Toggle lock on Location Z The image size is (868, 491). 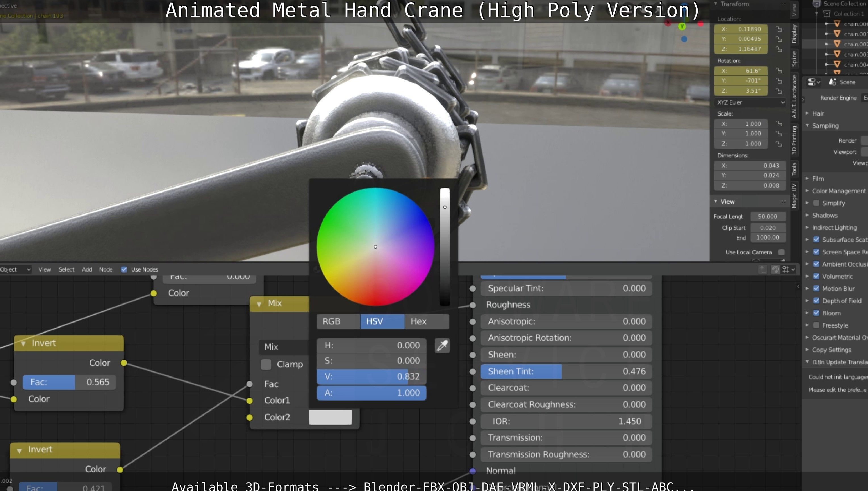[x=779, y=49]
